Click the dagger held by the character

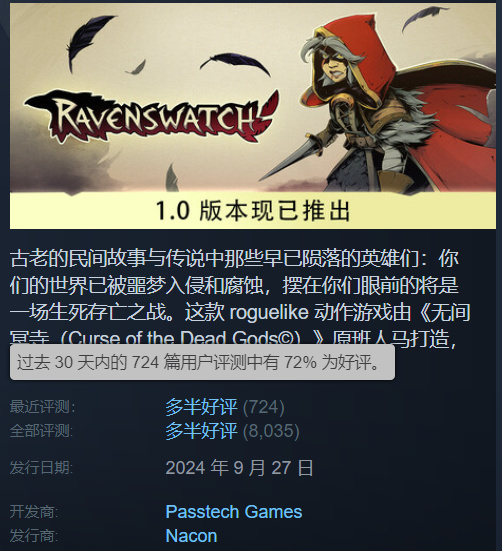click(x=291, y=161)
